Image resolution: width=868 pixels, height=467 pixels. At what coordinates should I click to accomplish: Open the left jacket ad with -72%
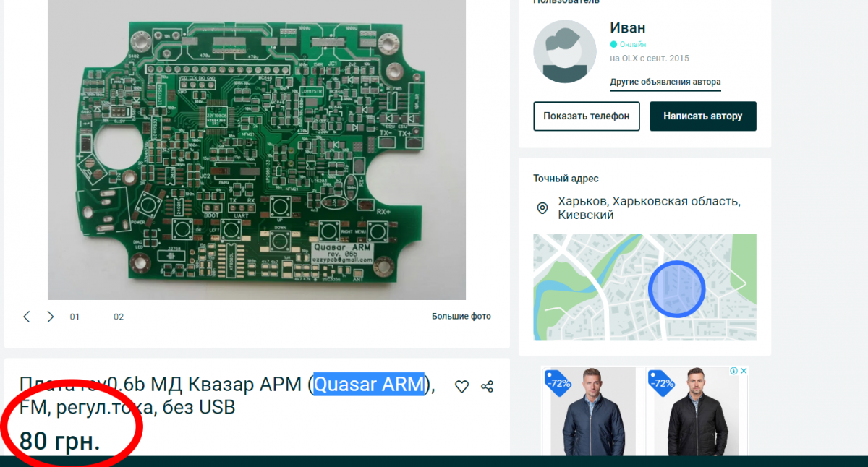(x=592, y=411)
